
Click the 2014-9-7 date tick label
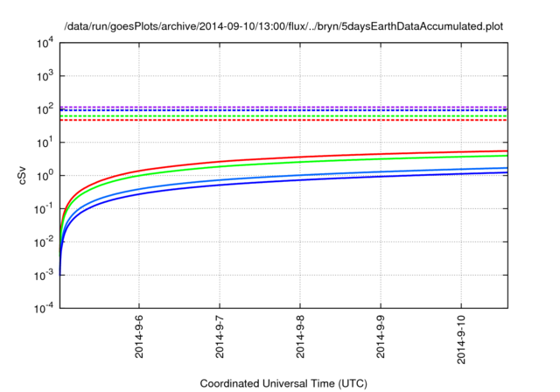pos(220,336)
